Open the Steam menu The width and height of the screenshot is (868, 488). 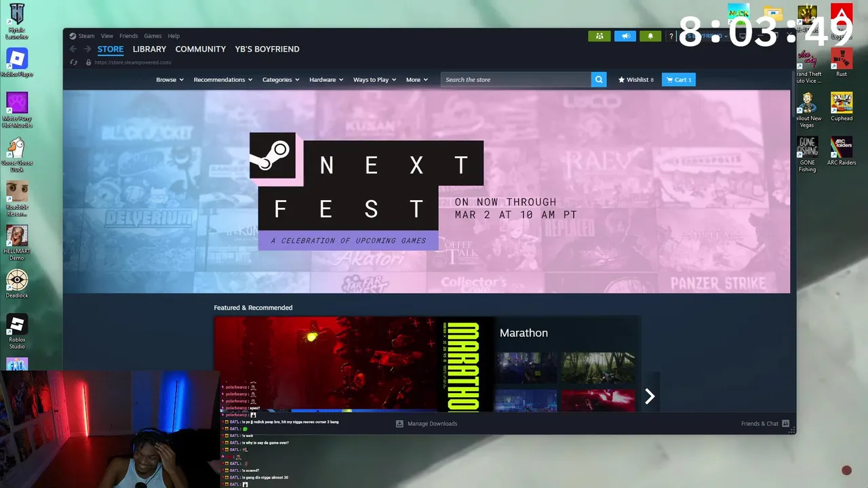tap(86, 36)
